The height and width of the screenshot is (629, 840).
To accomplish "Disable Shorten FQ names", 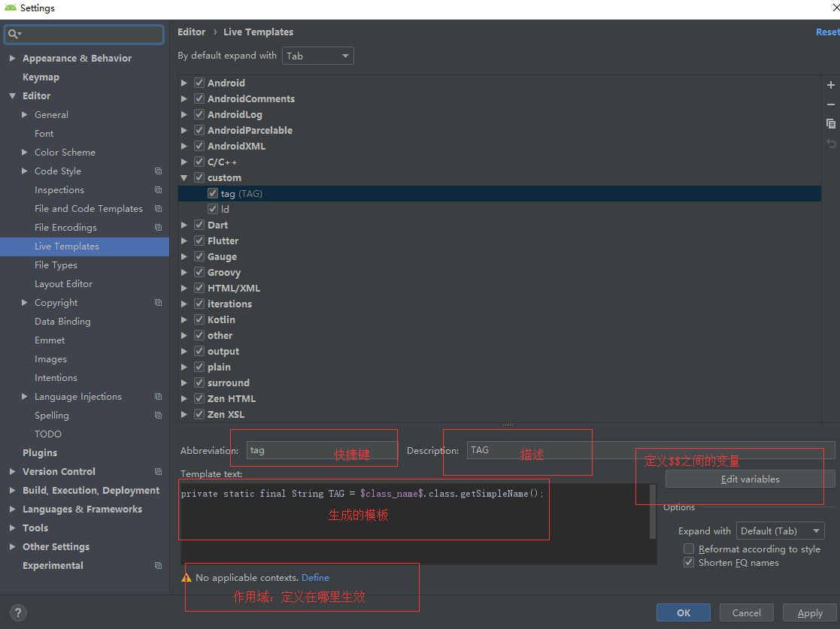I will (x=688, y=562).
